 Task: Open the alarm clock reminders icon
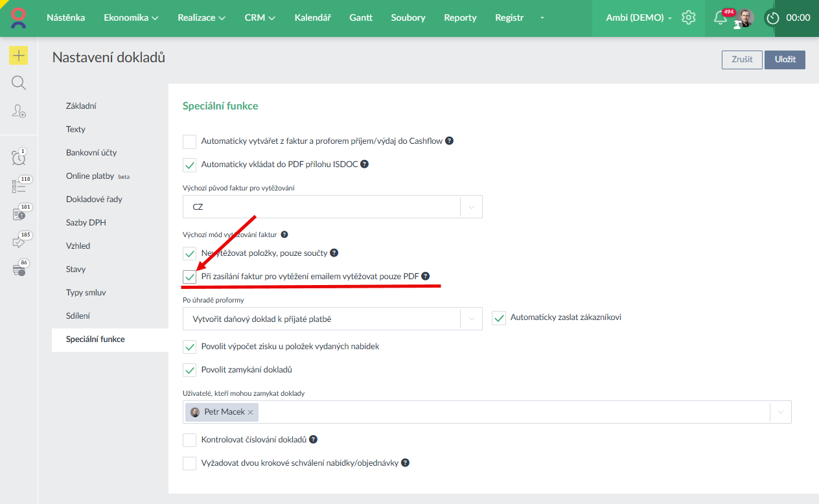click(x=19, y=157)
